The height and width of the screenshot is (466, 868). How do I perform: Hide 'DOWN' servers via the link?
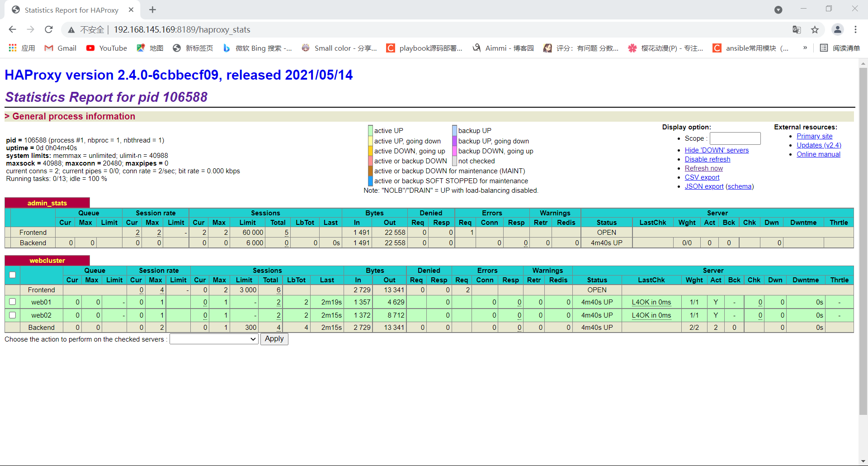[717, 150]
